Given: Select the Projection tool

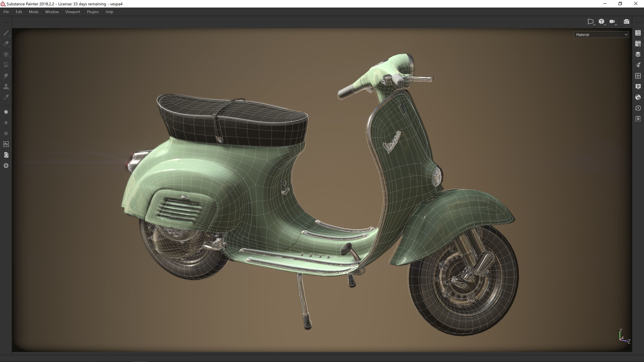Looking at the screenshot, I should point(6,54).
